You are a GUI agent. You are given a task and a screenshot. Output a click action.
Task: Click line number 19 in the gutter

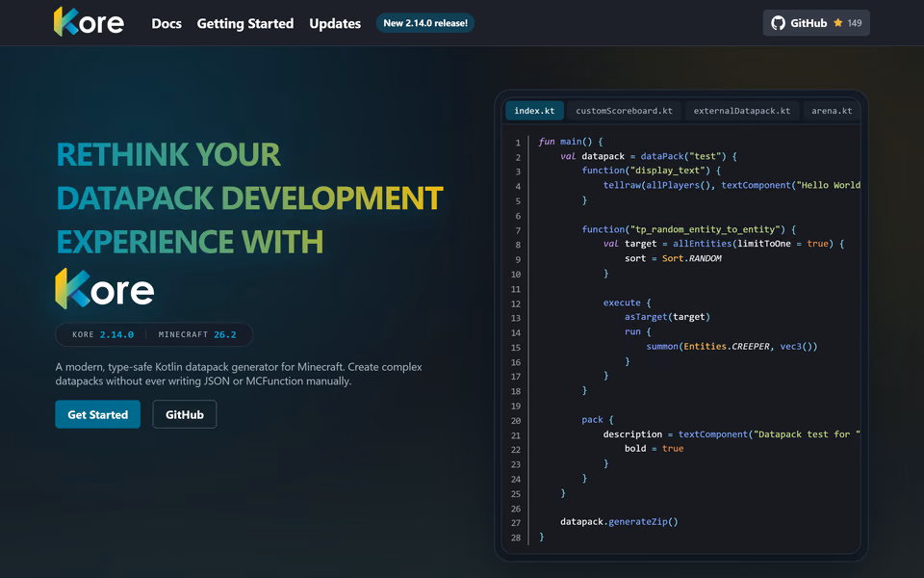tap(516, 406)
